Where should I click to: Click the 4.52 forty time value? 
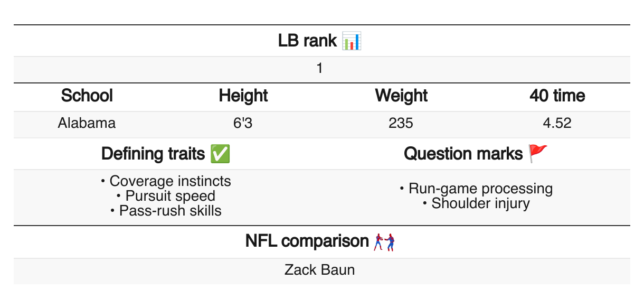557,124
